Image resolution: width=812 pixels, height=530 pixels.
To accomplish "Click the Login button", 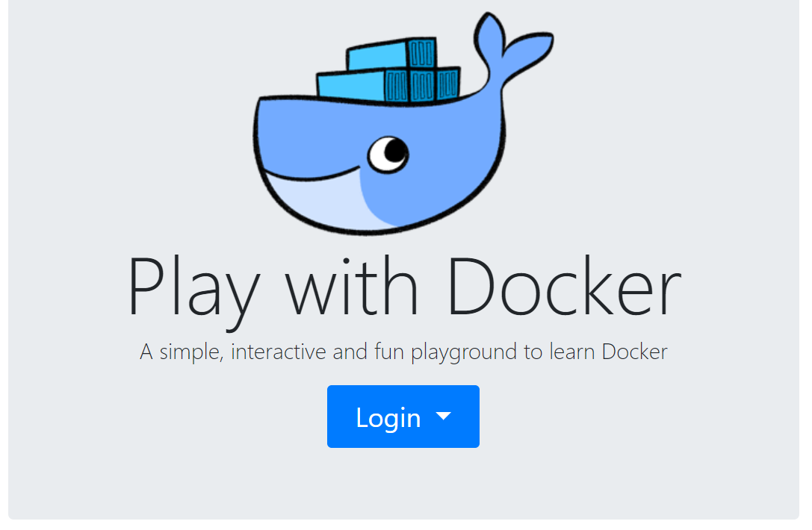I will pyautogui.click(x=403, y=417).
